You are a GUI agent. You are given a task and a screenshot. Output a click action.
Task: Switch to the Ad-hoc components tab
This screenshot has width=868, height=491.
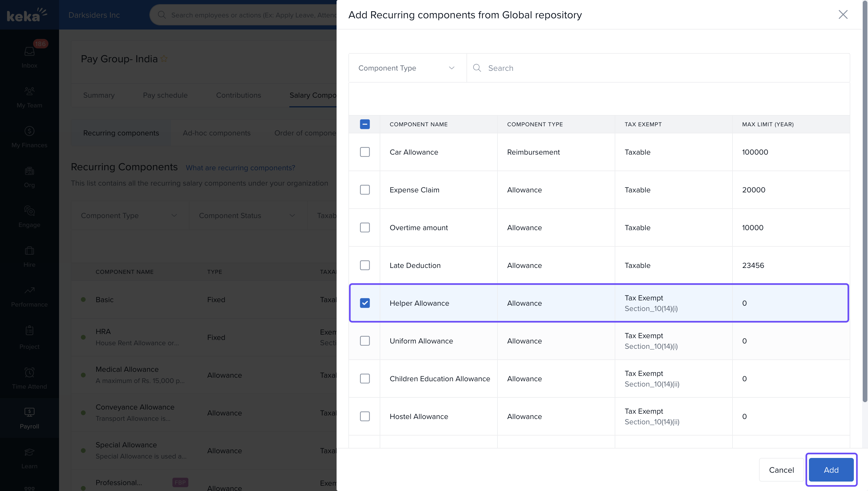(216, 133)
